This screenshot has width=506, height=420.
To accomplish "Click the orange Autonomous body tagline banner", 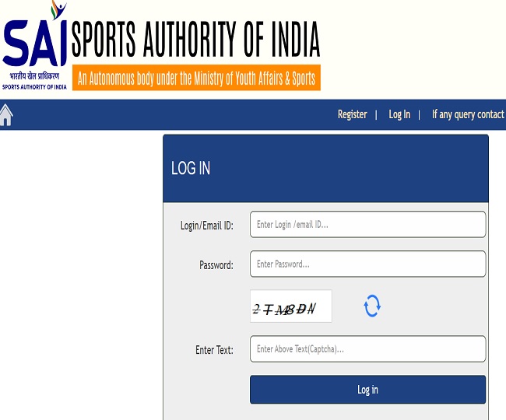I will coord(196,78).
